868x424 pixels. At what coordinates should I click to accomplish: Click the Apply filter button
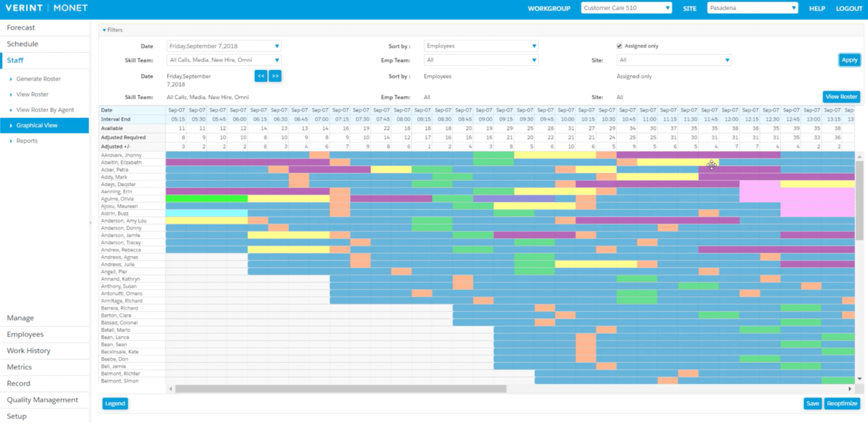click(x=849, y=60)
